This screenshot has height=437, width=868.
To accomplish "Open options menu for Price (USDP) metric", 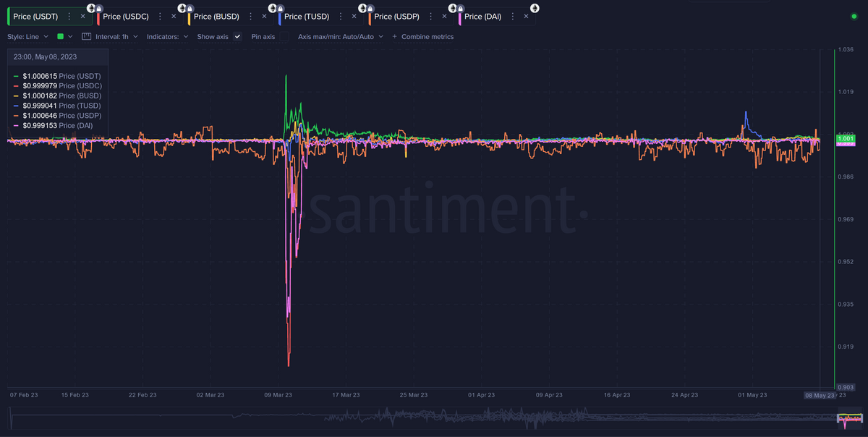I will (x=431, y=16).
